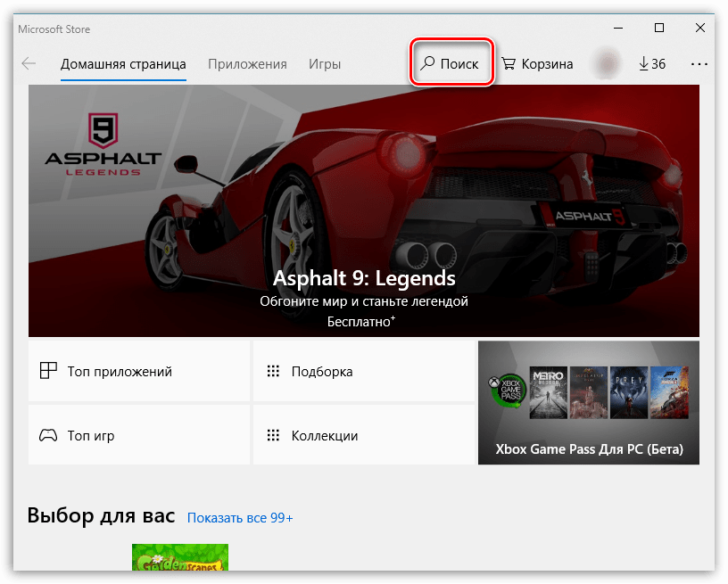The image size is (728, 584).
Task: Switch to the Игры tab
Action: pos(325,64)
